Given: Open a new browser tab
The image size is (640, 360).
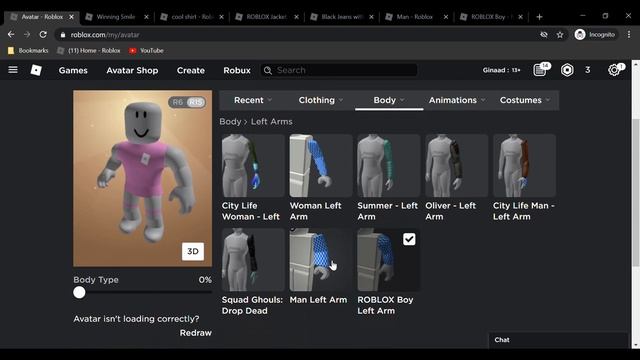Looking at the screenshot, I should pyautogui.click(x=539, y=17).
